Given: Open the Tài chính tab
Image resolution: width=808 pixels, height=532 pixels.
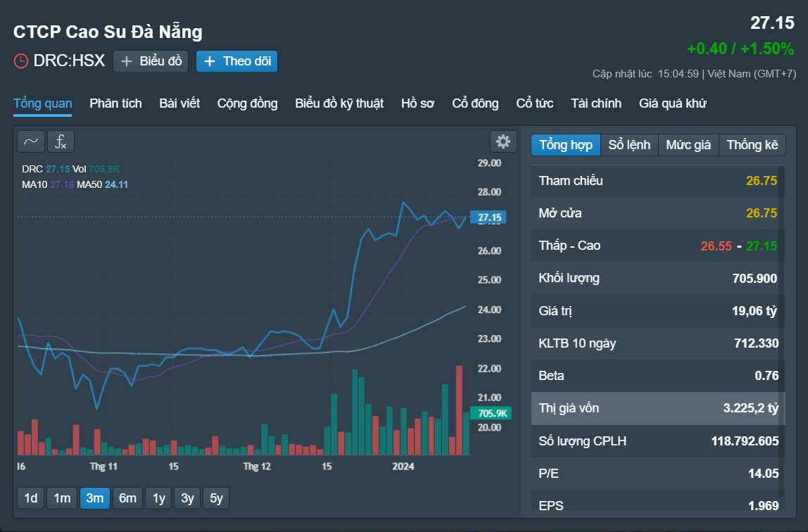Looking at the screenshot, I should point(596,103).
